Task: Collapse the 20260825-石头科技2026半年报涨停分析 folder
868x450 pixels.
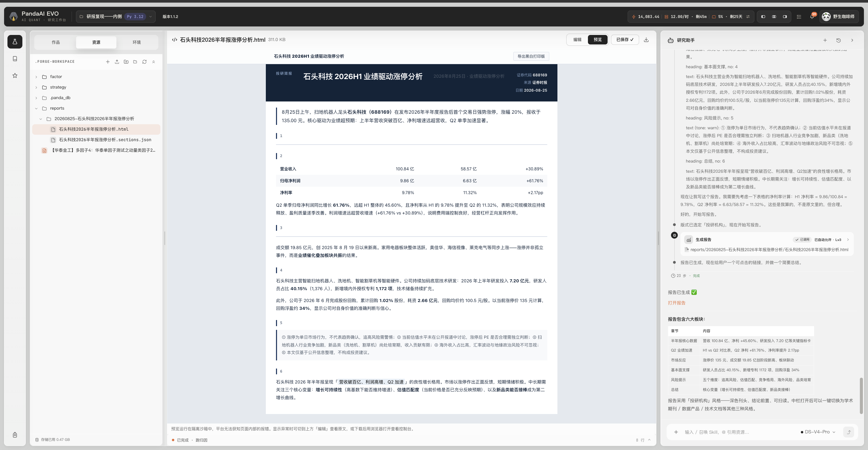Action: 41,119
